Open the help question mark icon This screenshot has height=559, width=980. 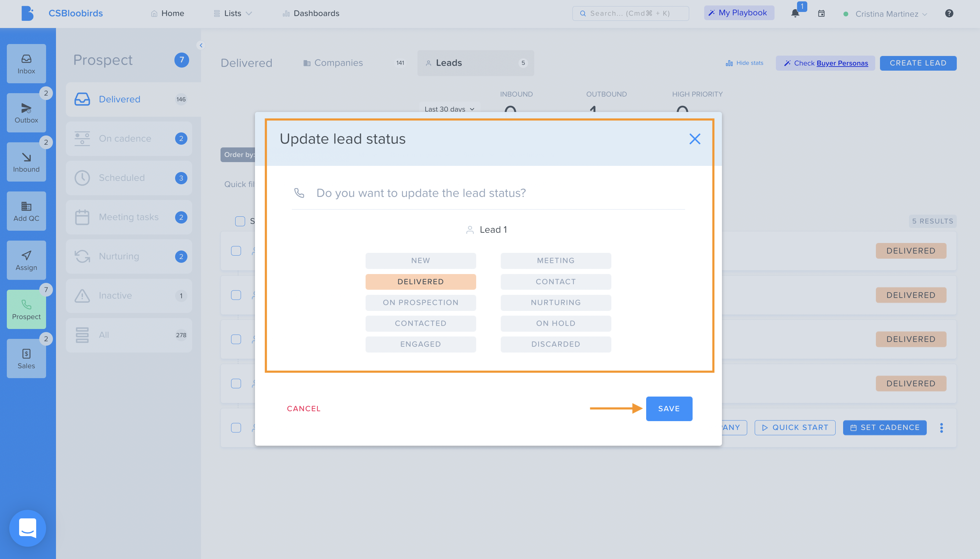pyautogui.click(x=949, y=13)
